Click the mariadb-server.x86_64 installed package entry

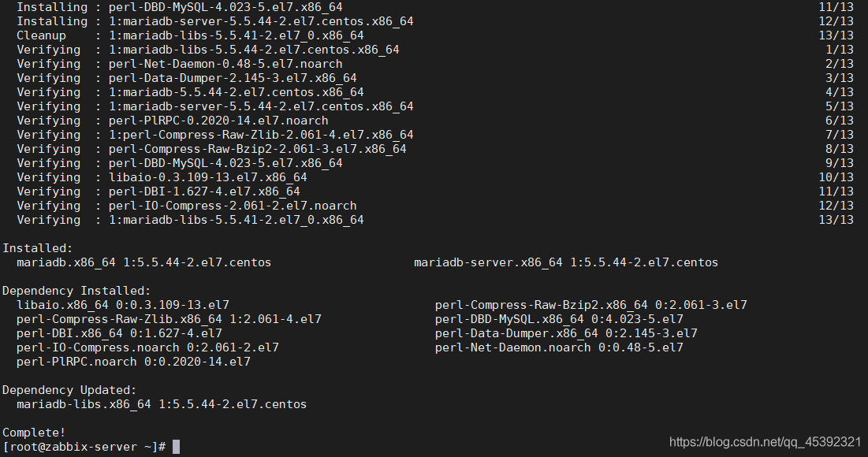(x=566, y=262)
